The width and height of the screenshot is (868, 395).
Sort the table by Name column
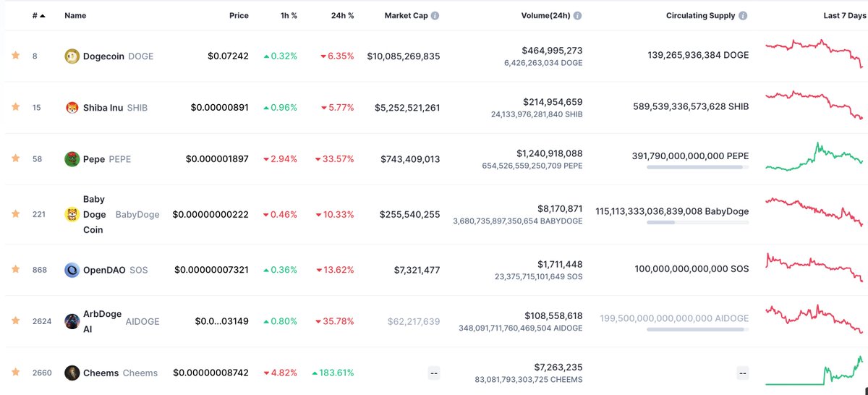coord(75,15)
